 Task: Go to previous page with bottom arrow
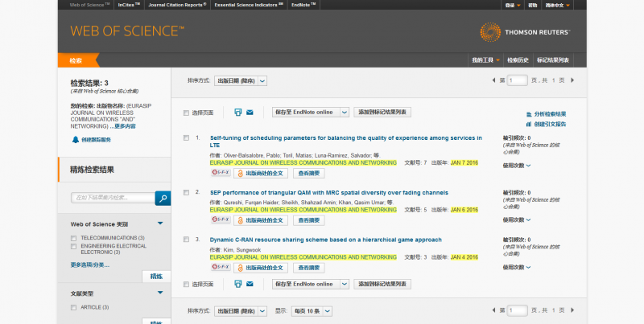point(493,310)
